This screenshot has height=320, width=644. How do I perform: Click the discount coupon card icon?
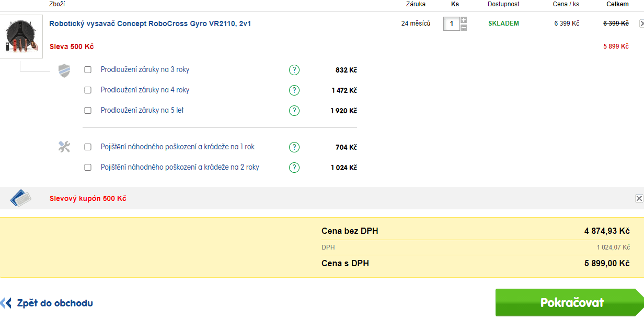click(x=21, y=198)
